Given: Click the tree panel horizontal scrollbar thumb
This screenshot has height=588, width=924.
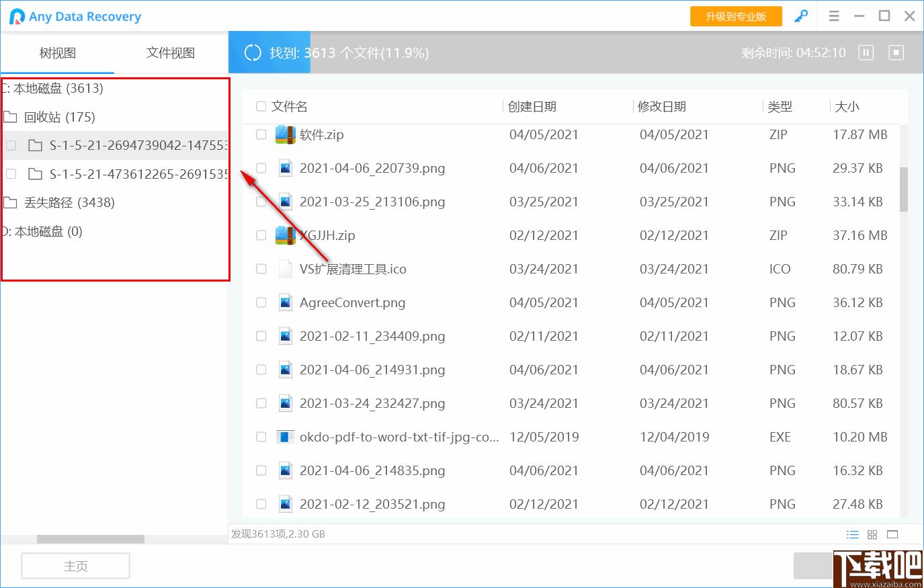Looking at the screenshot, I should point(91,539).
